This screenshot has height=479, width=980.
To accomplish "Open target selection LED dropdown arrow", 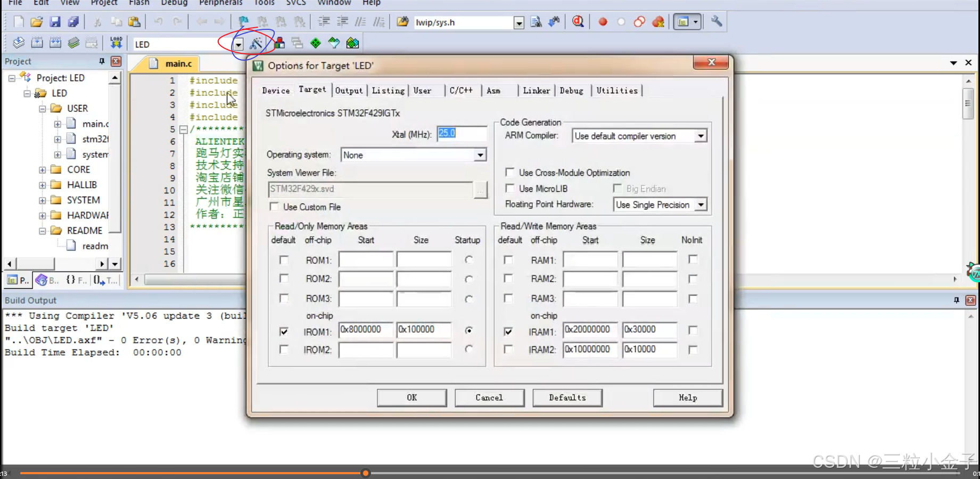I will pos(238,45).
